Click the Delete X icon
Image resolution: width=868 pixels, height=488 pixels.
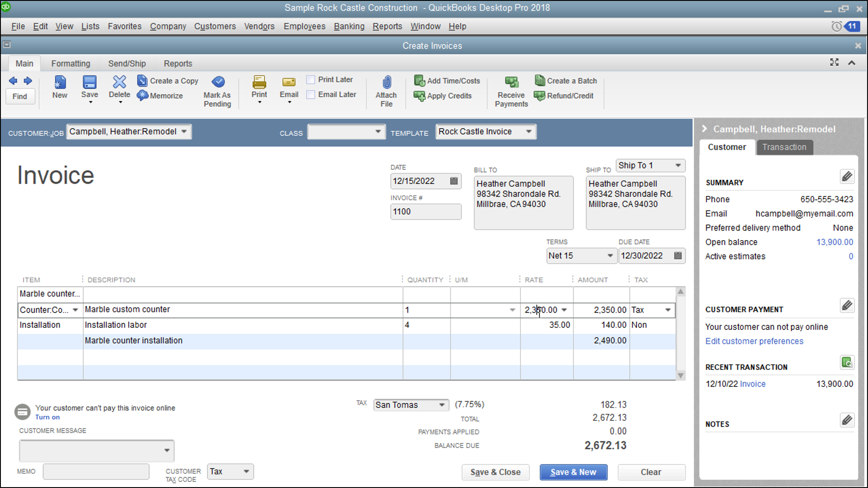pyautogui.click(x=119, y=82)
